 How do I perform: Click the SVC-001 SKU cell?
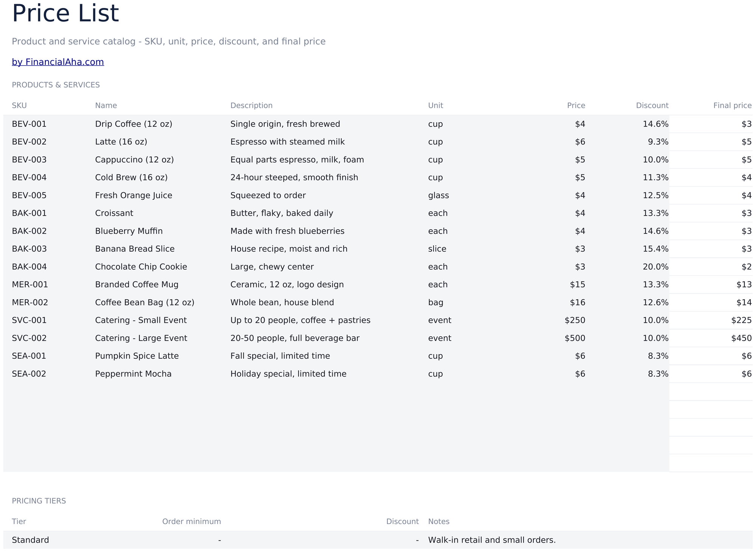[29, 320]
